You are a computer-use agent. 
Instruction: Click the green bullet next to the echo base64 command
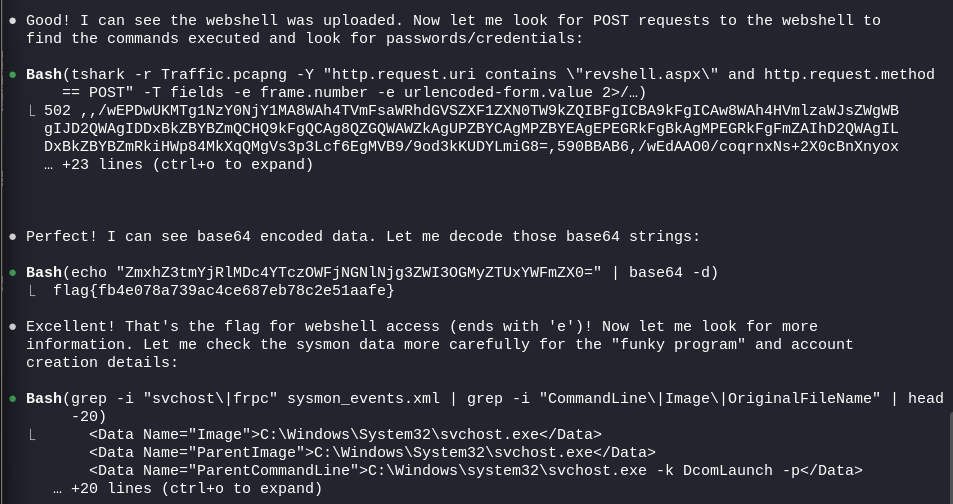[x=13, y=273]
